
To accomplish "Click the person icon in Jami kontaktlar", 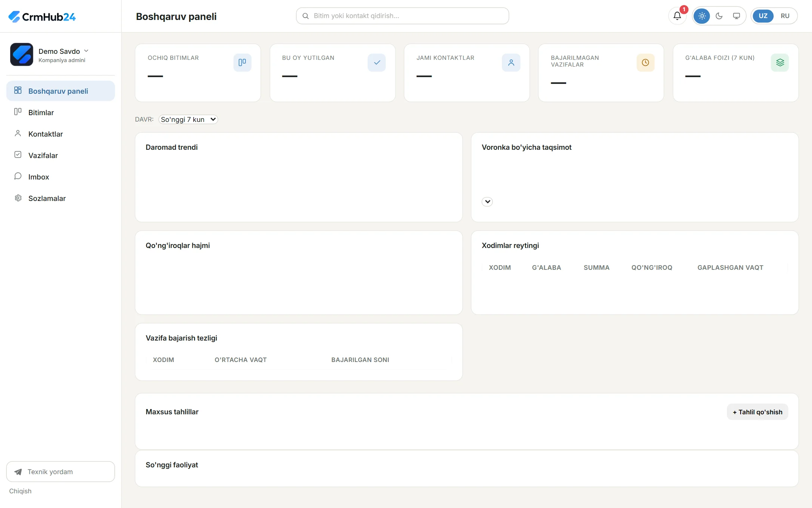I will [x=511, y=62].
